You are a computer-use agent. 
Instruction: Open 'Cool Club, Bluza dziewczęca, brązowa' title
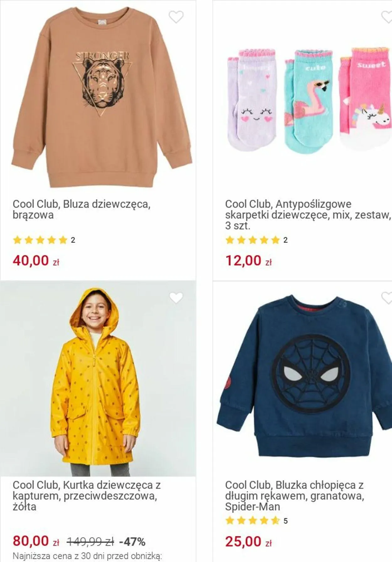(81, 209)
